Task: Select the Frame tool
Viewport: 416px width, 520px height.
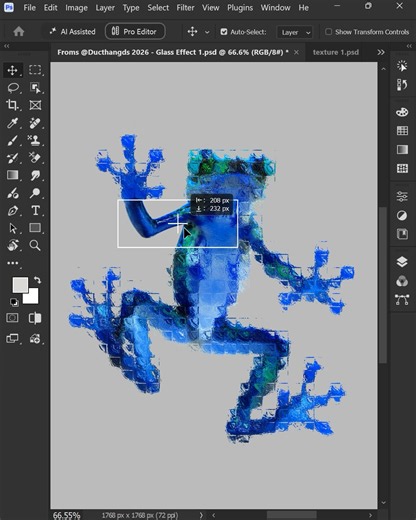Action: click(35, 105)
